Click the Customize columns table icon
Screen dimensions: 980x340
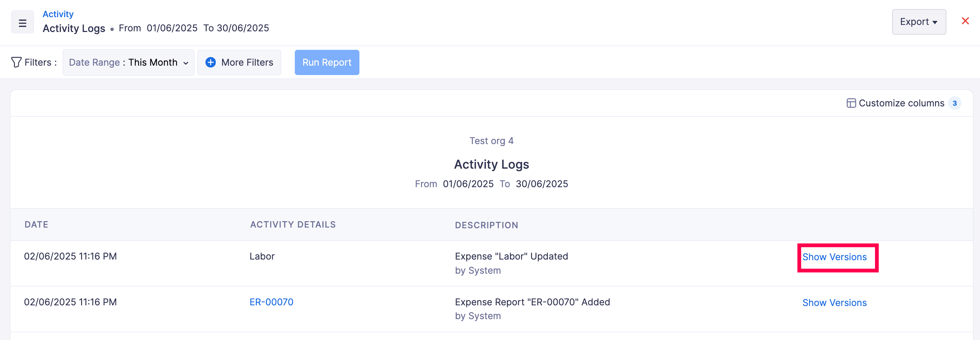point(851,103)
